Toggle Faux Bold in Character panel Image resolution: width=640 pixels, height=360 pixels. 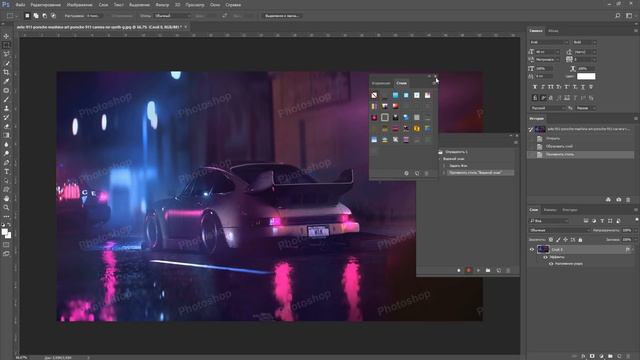[x=535, y=87]
